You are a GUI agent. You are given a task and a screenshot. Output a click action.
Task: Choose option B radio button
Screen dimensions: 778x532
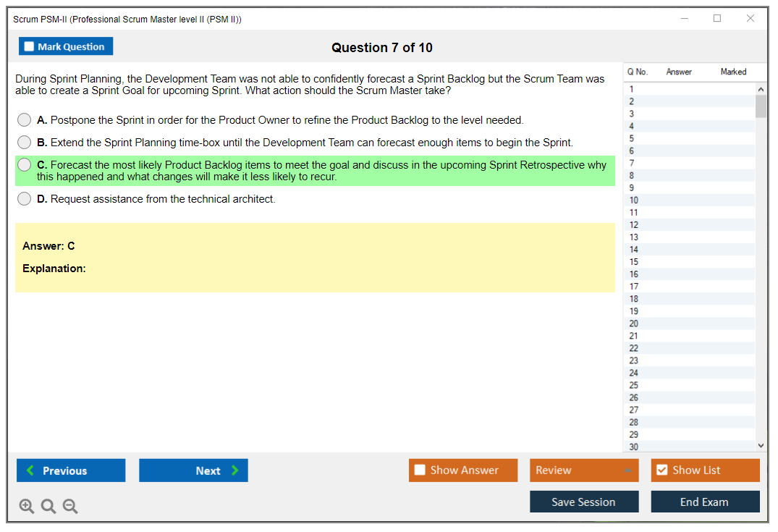point(25,143)
